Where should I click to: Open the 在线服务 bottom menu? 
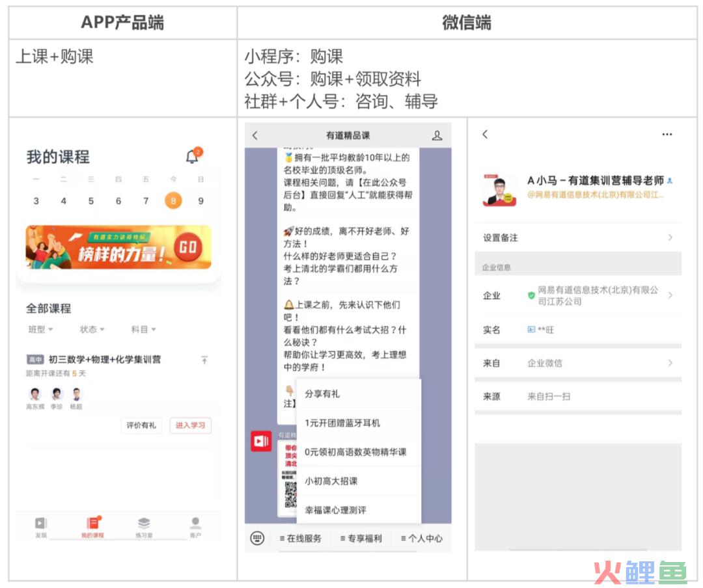[x=300, y=539]
